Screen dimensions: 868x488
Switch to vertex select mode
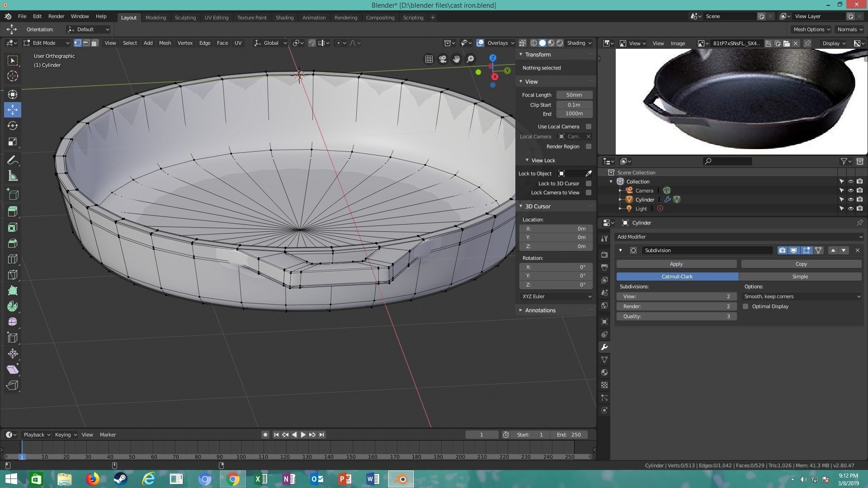tap(77, 43)
